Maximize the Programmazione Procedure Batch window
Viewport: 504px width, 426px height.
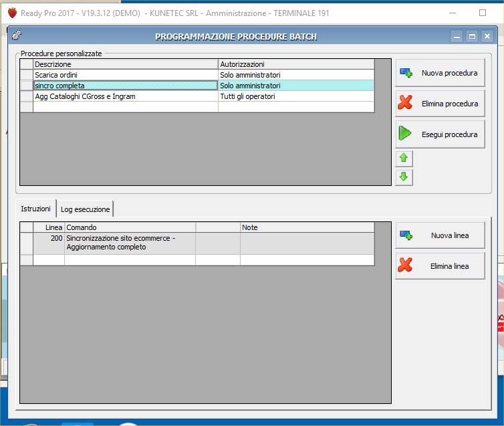coord(472,36)
